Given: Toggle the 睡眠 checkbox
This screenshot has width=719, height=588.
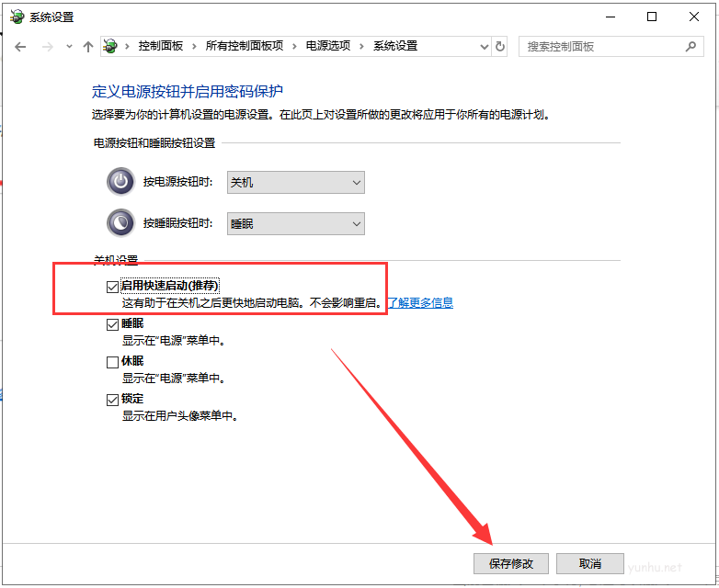Looking at the screenshot, I should pos(112,324).
